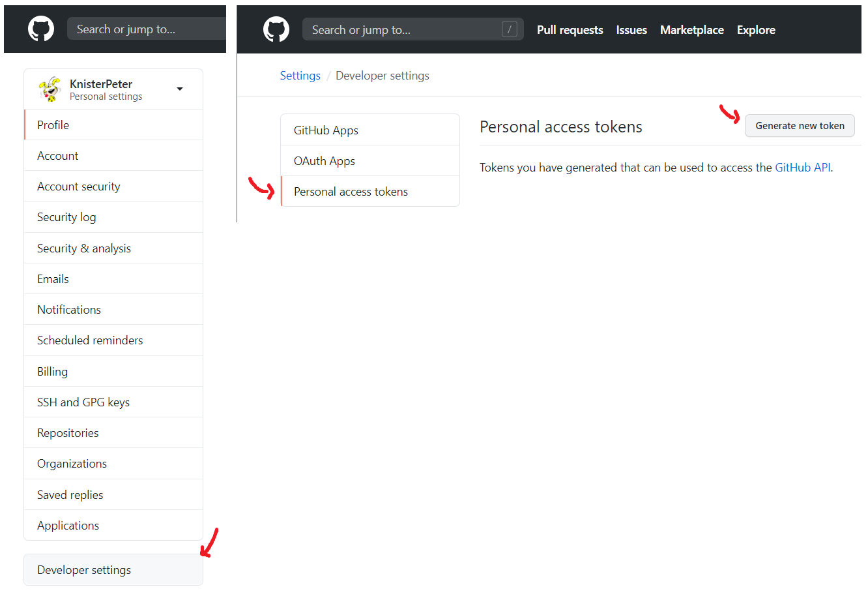Open Account security settings
This screenshot has width=868, height=600.
[x=113, y=186]
